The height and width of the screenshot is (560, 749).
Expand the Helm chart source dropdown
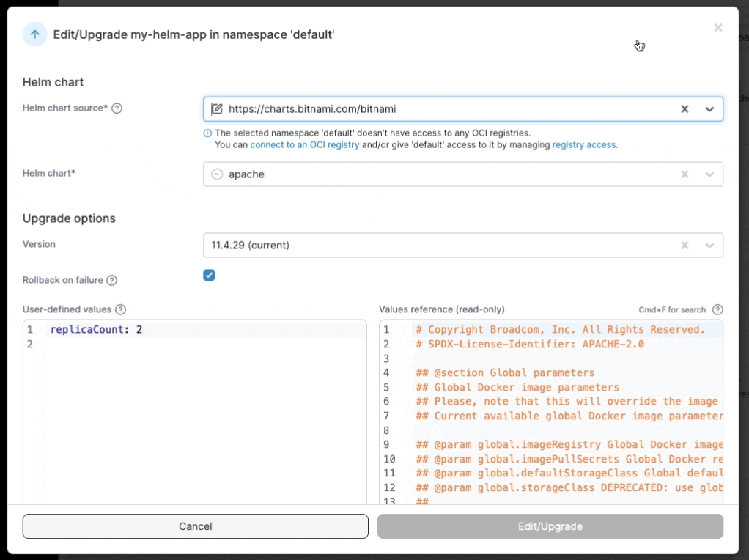tap(709, 109)
